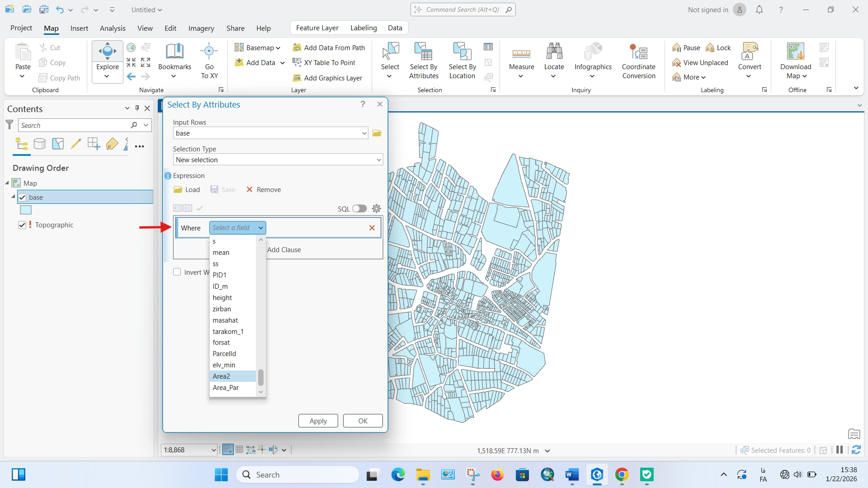Toggle Pause labeling
This screenshot has width=868, height=488.
pyautogui.click(x=686, y=47)
